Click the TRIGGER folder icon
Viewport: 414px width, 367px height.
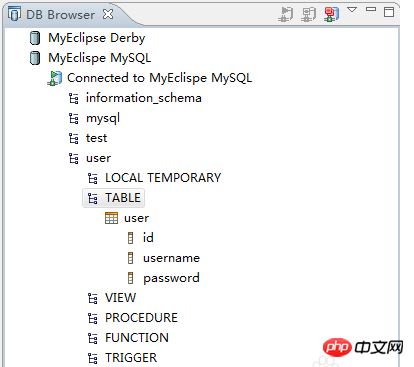pos(93,358)
